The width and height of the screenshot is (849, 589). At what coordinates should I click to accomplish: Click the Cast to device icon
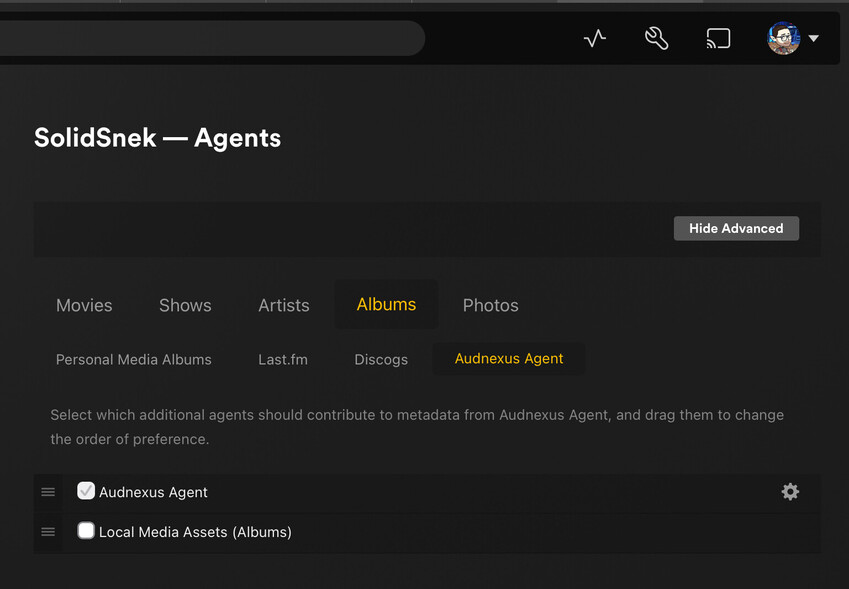[x=719, y=38]
